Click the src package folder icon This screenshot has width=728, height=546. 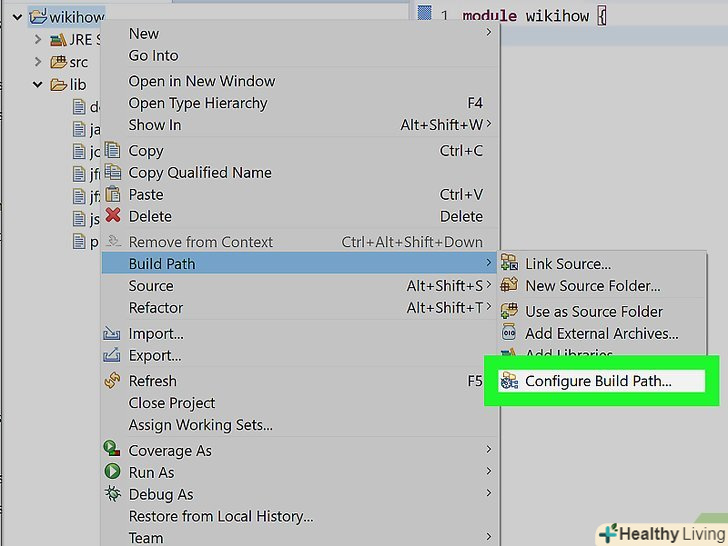pos(58,62)
